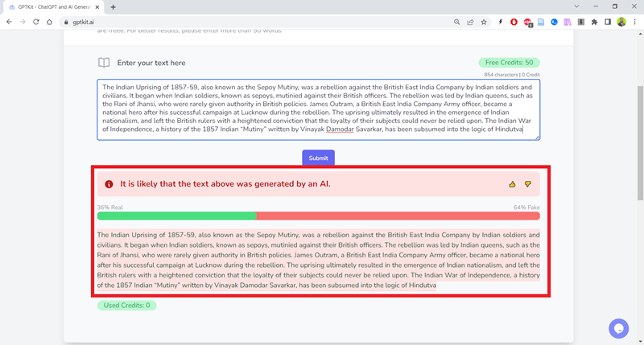This screenshot has height=345, width=644.
Task: Click the 'likely generated by an AI' message
Action: click(x=225, y=184)
